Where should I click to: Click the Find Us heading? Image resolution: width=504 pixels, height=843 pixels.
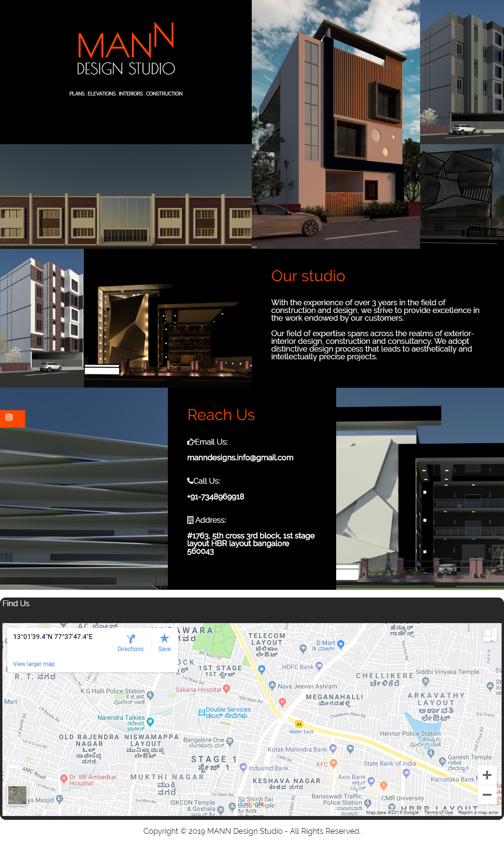point(16,604)
